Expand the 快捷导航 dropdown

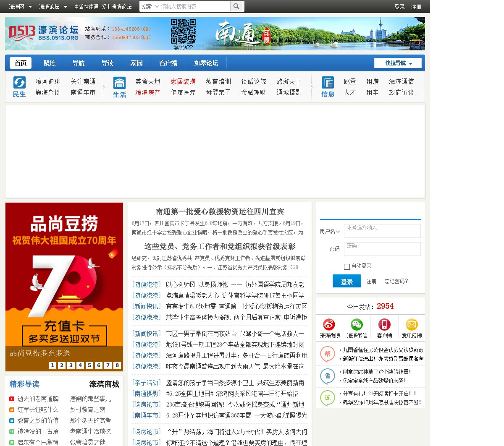(x=398, y=63)
